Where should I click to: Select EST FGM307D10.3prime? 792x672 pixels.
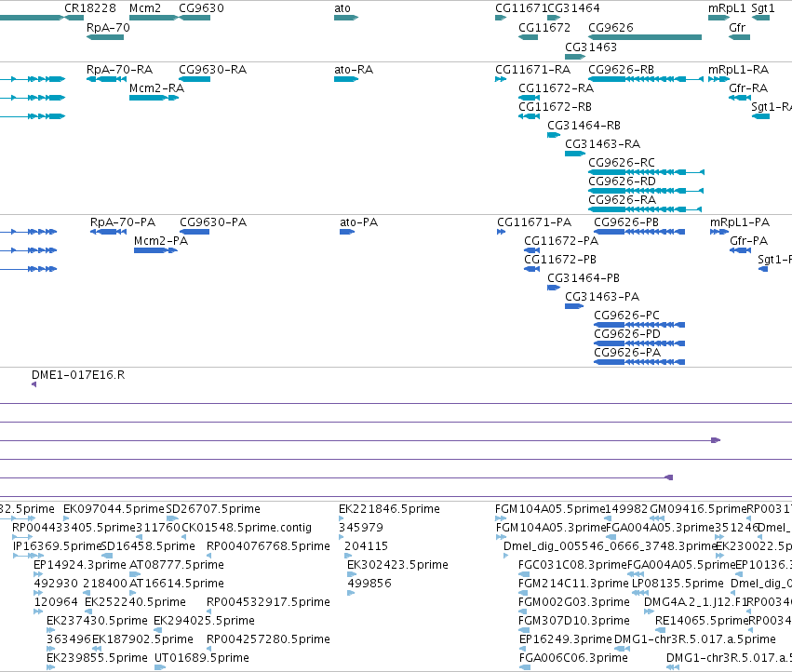click(574, 621)
